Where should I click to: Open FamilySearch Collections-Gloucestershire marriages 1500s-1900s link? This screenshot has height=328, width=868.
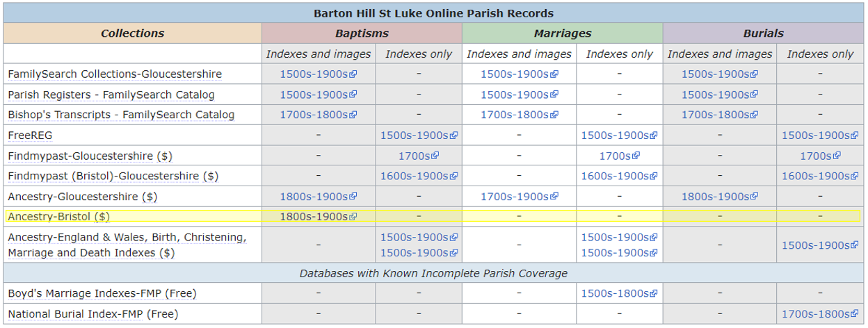tap(520, 74)
